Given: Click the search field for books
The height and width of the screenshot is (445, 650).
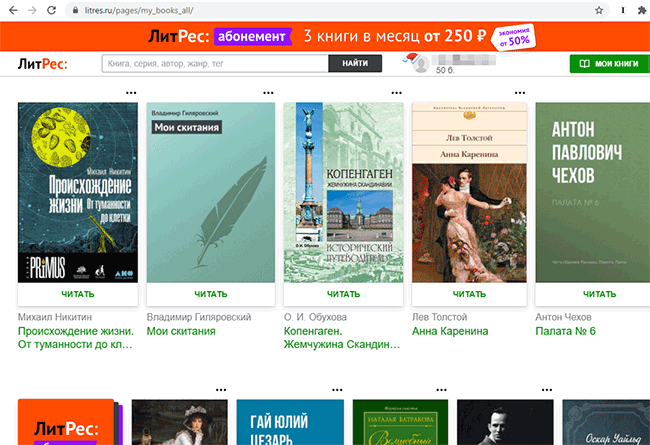Looking at the screenshot, I should 215,63.
